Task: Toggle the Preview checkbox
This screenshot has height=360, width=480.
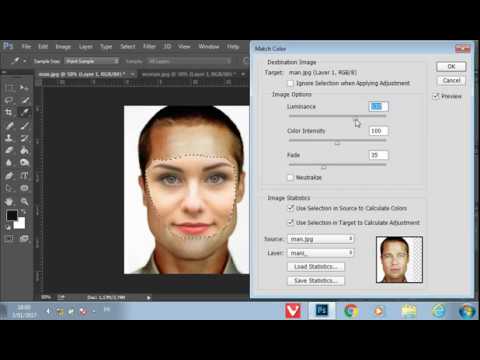Action: [436, 96]
